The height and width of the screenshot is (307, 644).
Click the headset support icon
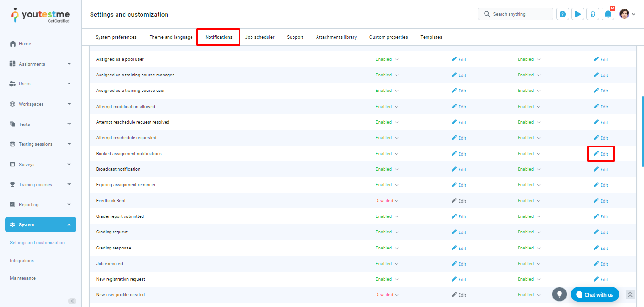[593, 14]
